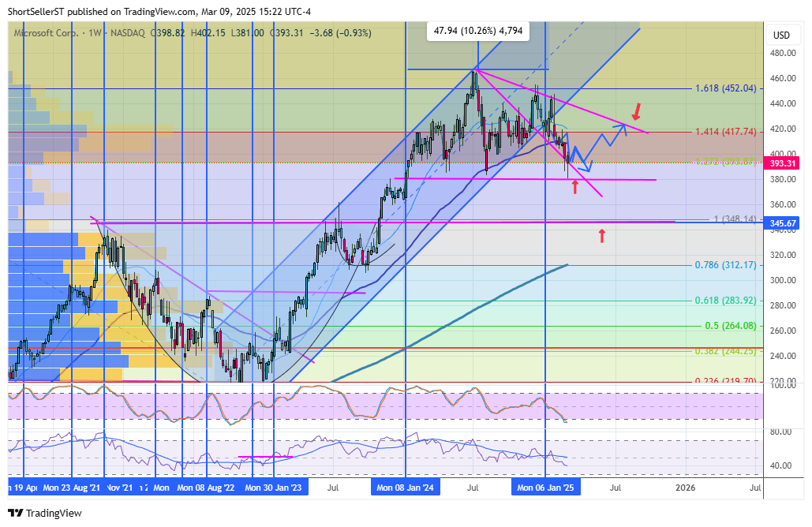Click the 480.00 price axis label
The height and width of the screenshot is (527, 812).
point(783,53)
